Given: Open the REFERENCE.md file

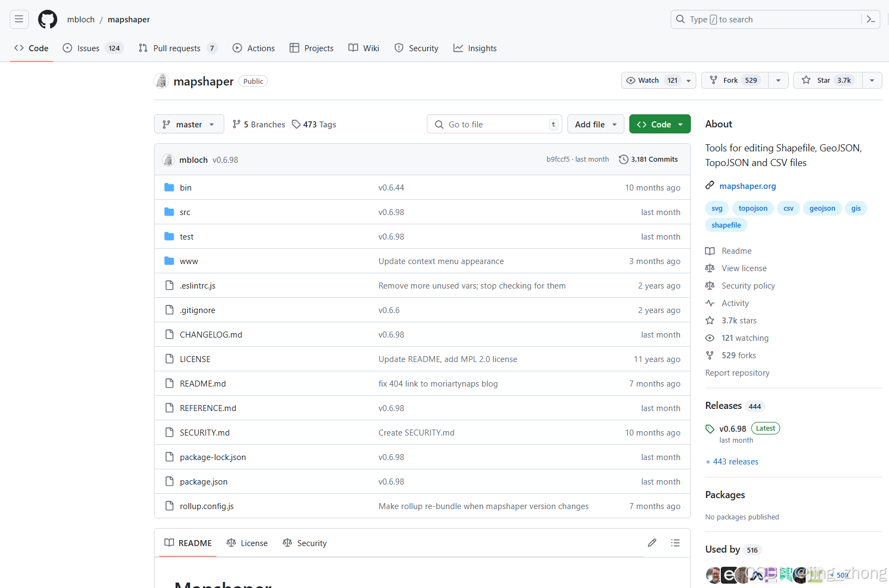Looking at the screenshot, I should click(x=208, y=408).
